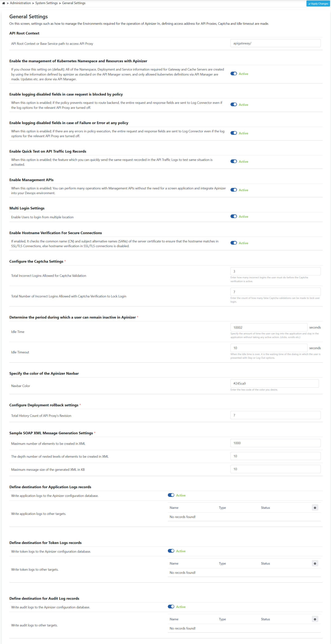Click the API Root Context input field
The height and width of the screenshot is (644, 331).
[275, 43]
